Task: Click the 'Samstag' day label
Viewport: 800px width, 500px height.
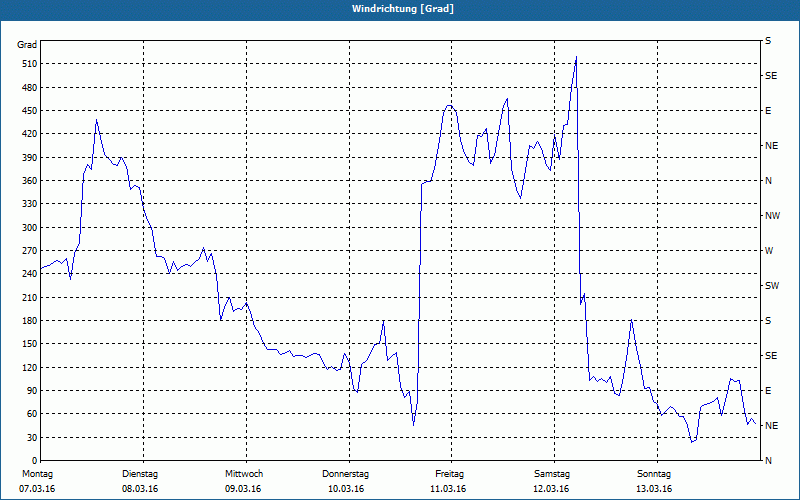Action: (552, 474)
